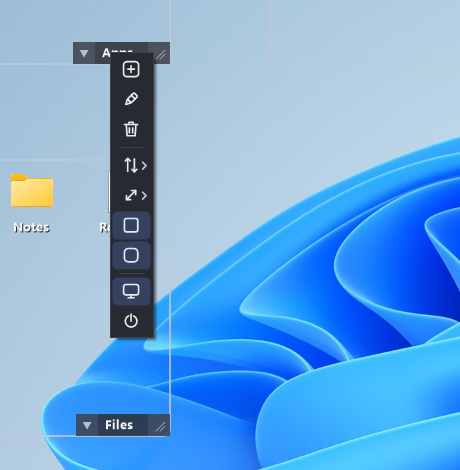Screen dimensions: 460x470
Task: Select the pencil rename icon
Action: 131,99
